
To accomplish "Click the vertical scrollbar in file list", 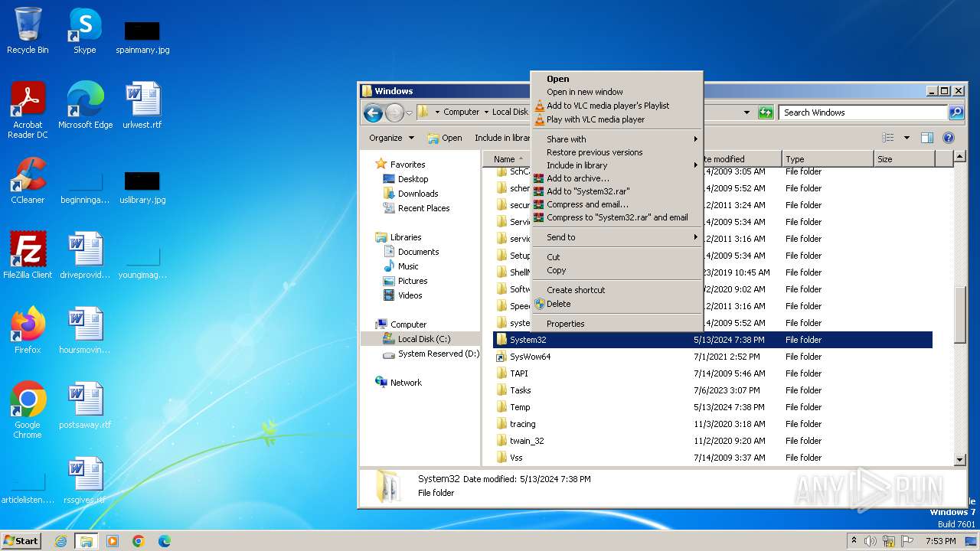I will point(960,315).
